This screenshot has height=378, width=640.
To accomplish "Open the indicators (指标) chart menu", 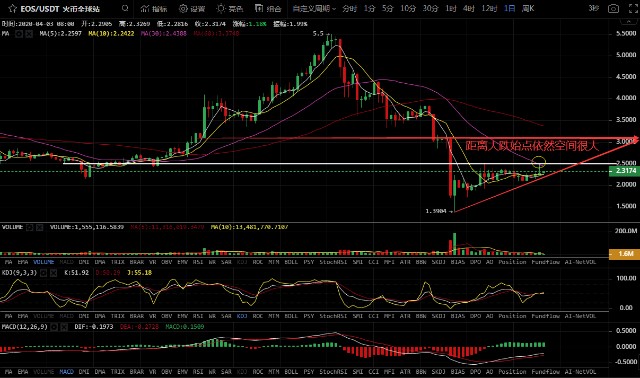I will pos(153,9).
